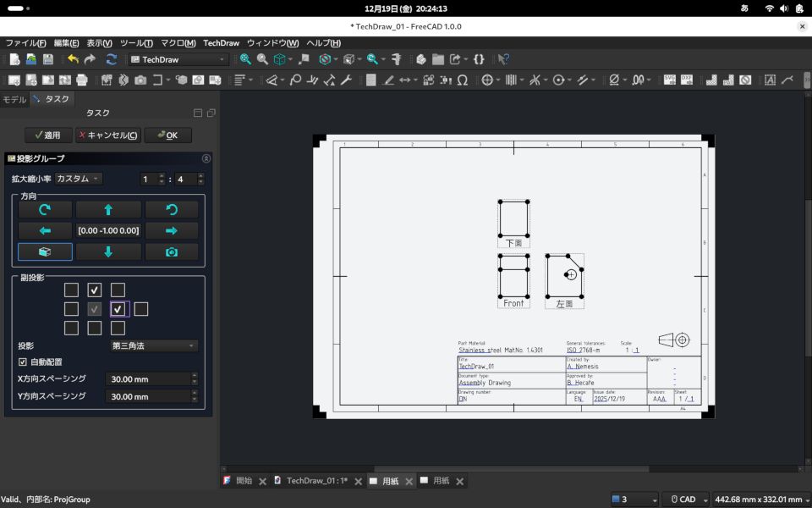Click the rotate clockwise direction button
This screenshot has width=812, height=508.
(45, 209)
